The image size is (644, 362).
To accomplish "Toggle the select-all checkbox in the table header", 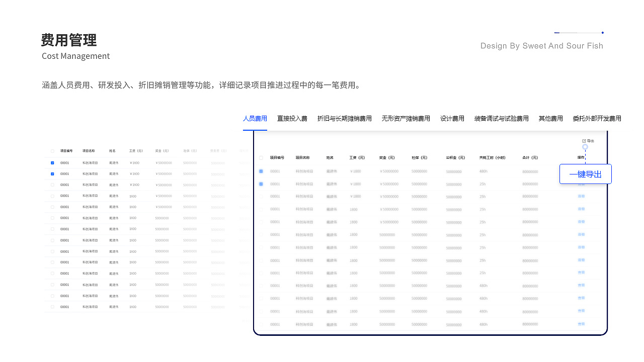I will 260,157.
